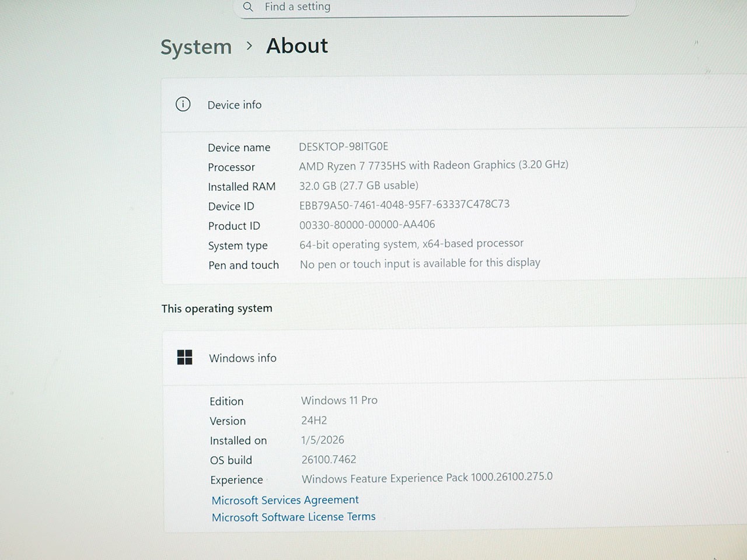The width and height of the screenshot is (747, 560).
Task: Click the Device info circle icon
Action: point(183,104)
